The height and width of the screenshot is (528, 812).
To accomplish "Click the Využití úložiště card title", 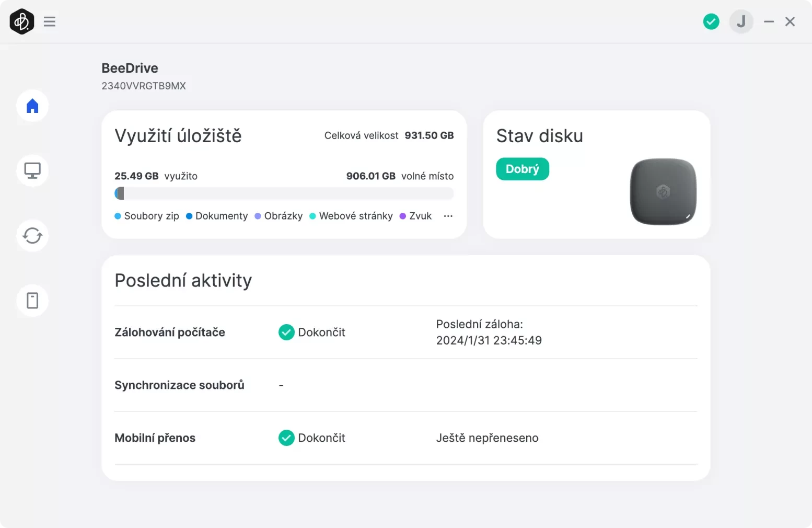I will pos(178,136).
